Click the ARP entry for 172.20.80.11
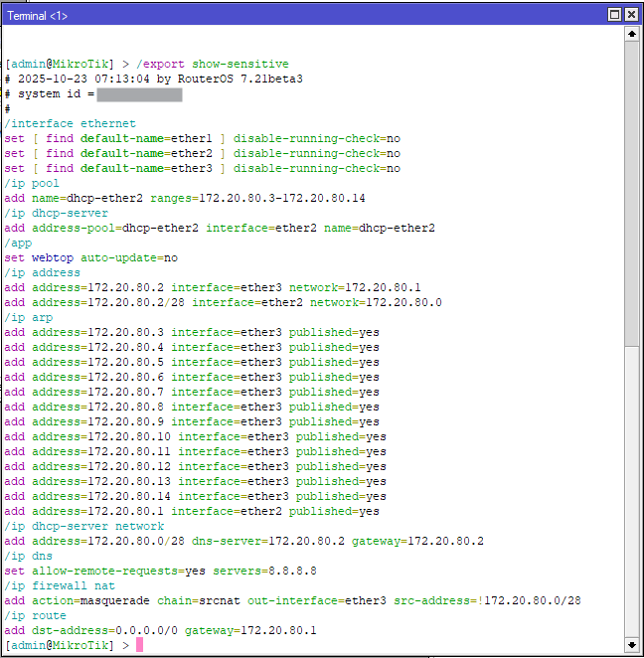Screen dimensions: 644x658 pyautogui.click(x=195, y=451)
